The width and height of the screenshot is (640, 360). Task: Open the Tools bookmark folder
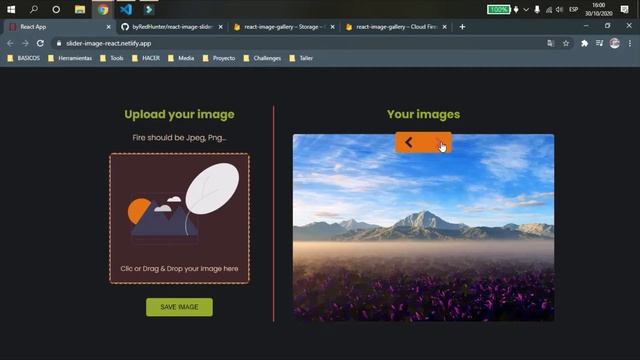[x=111, y=58]
